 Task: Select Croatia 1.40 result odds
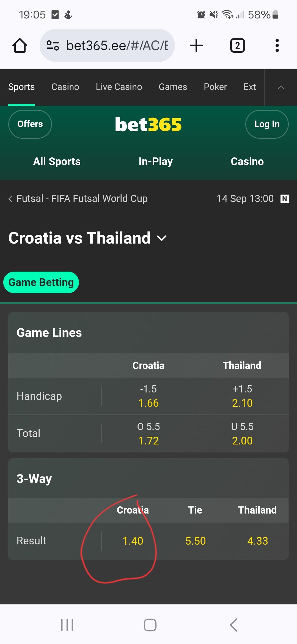pos(133,541)
